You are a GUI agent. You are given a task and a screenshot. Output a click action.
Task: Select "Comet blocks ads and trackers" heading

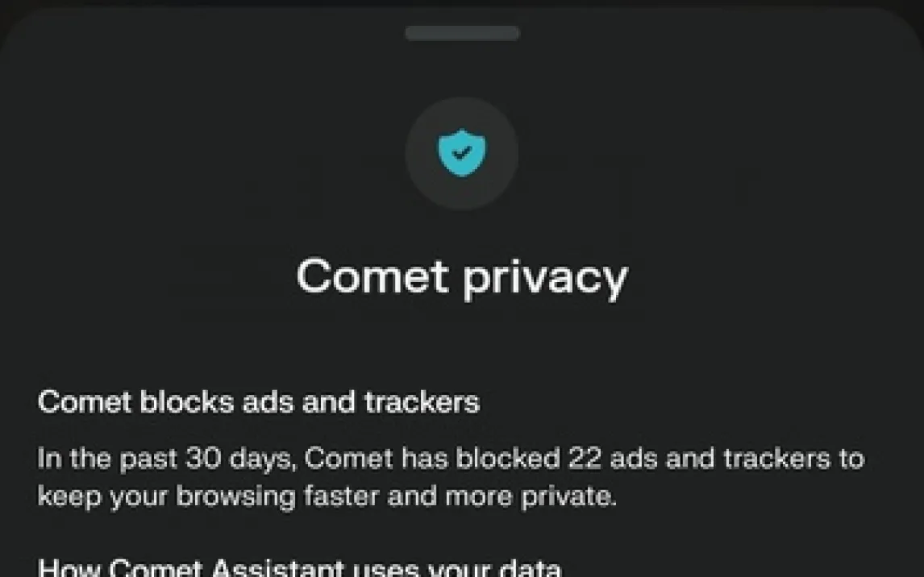(258, 401)
